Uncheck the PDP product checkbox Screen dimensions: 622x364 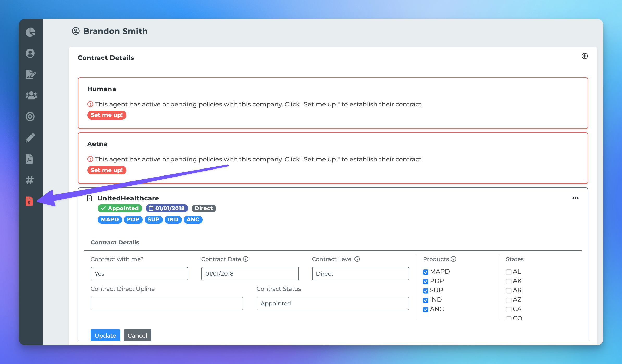click(x=426, y=281)
